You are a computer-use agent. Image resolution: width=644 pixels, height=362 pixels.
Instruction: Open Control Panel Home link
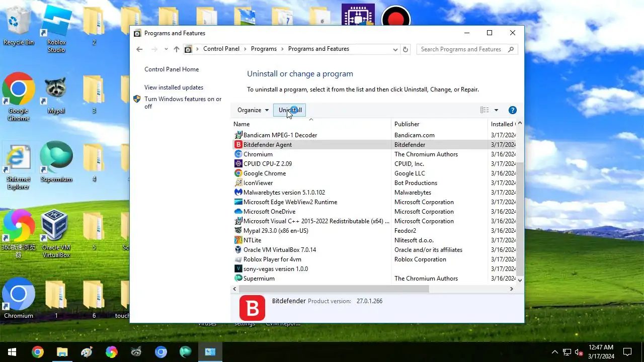pos(172,69)
